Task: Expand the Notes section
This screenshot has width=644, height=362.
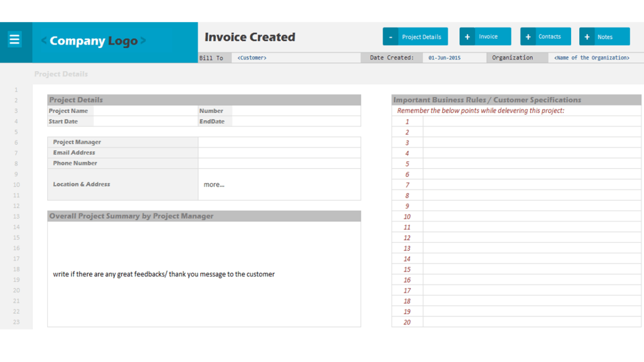Action: coord(604,36)
